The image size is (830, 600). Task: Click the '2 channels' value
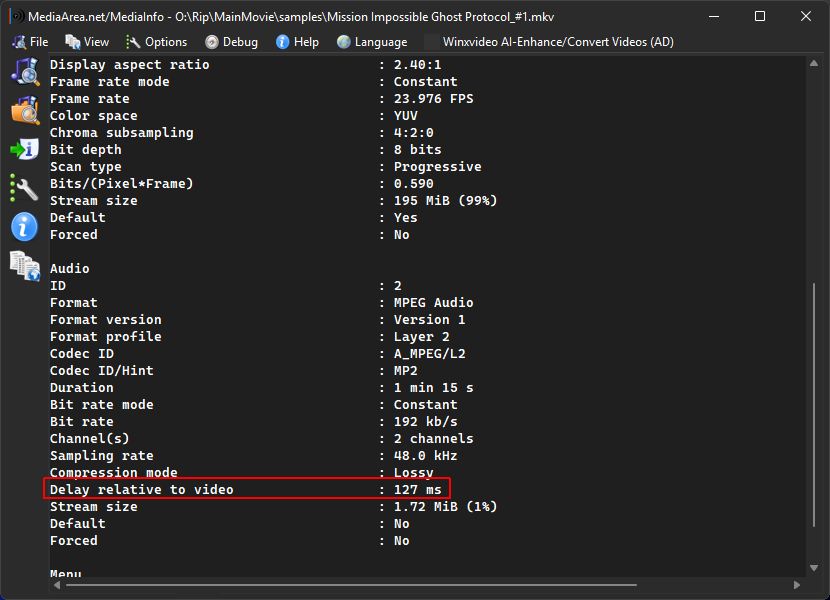point(434,438)
